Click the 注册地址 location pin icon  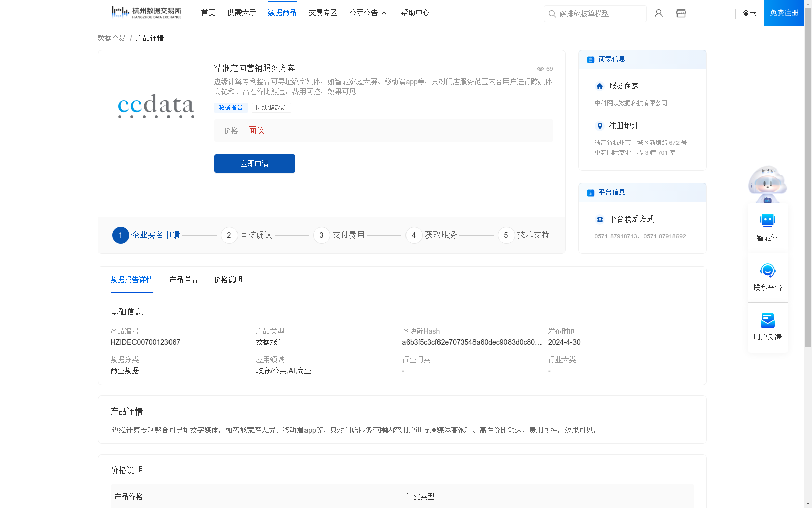pyautogui.click(x=600, y=126)
